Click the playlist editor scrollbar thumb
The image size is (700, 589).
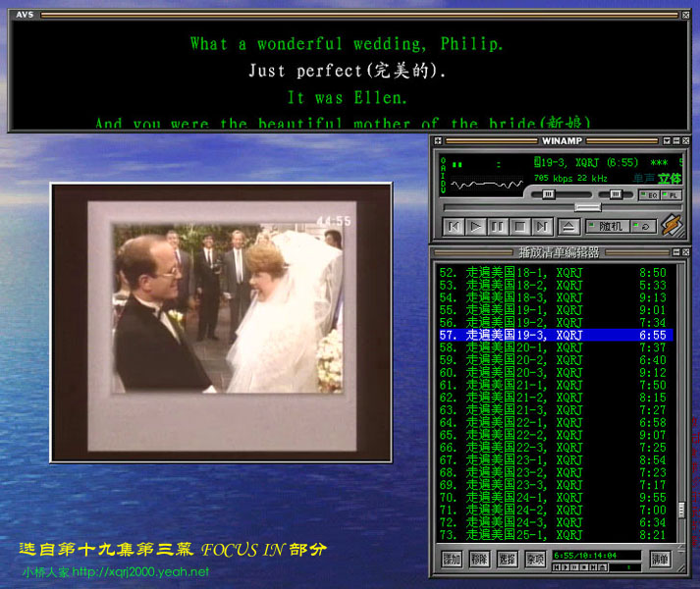pyautogui.click(x=681, y=509)
